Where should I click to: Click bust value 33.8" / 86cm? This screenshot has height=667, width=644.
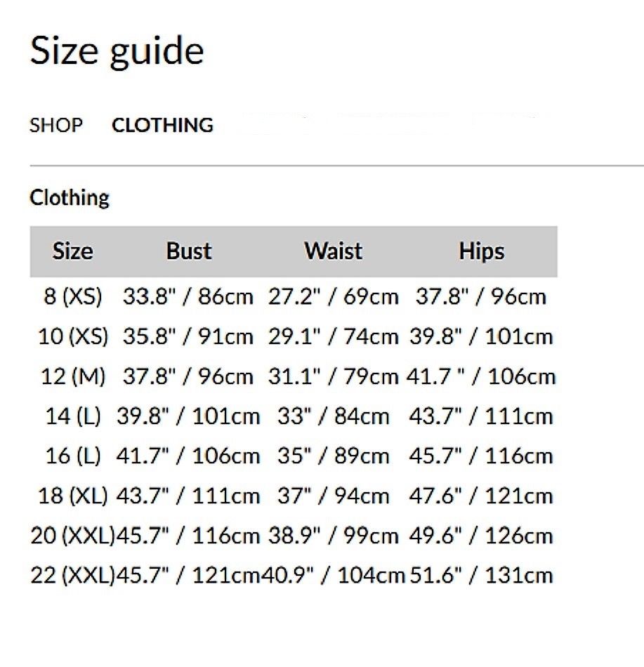(x=188, y=297)
